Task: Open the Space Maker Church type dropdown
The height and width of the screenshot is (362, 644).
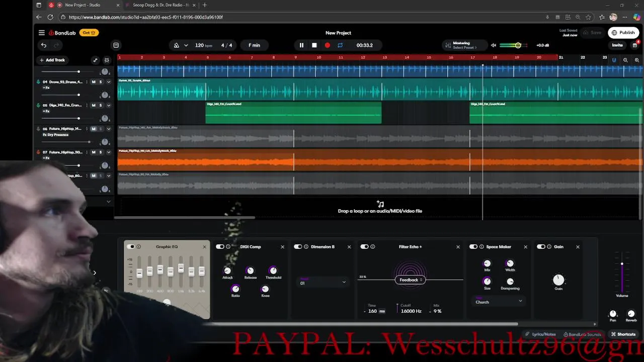Action: coord(499,301)
